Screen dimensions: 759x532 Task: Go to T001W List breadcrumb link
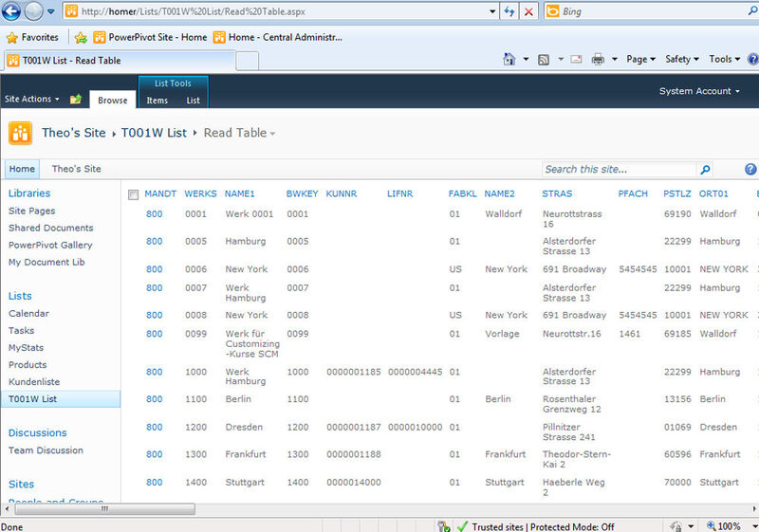coord(154,133)
